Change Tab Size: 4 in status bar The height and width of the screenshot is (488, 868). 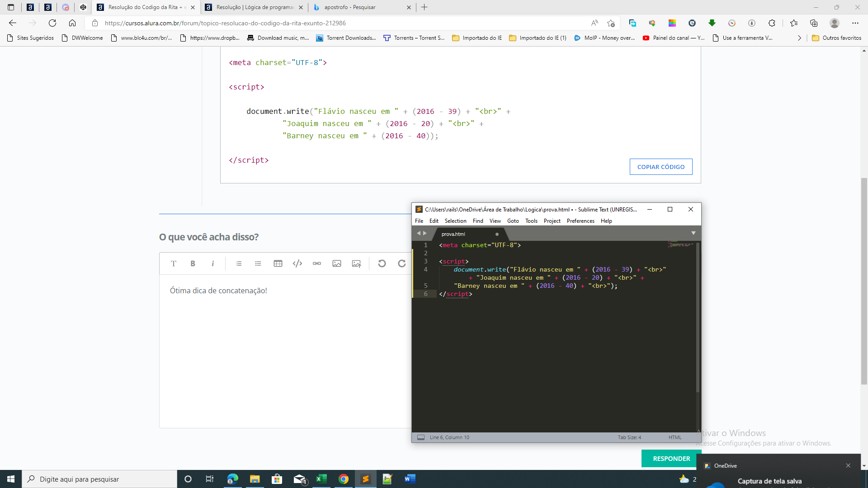click(x=629, y=437)
